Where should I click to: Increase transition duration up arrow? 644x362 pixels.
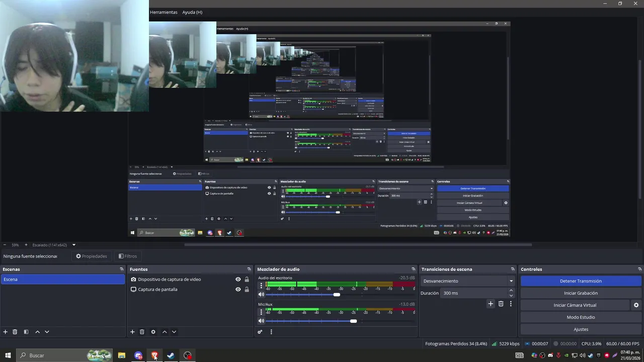[x=511, y=291]
